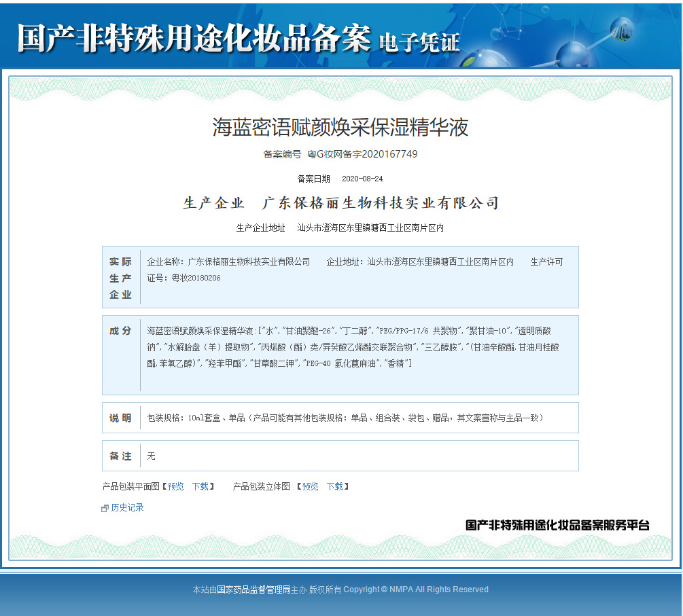Click the 电子凭证 banner text
This screenshot has width=683, height=616.
(419, 42)
